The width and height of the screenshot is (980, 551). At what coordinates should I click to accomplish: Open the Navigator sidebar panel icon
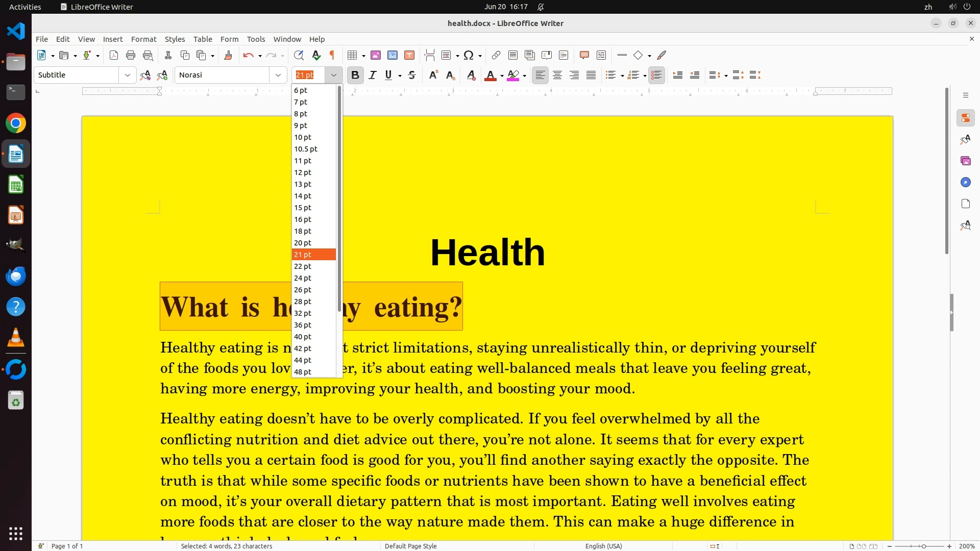coord(965,182)
